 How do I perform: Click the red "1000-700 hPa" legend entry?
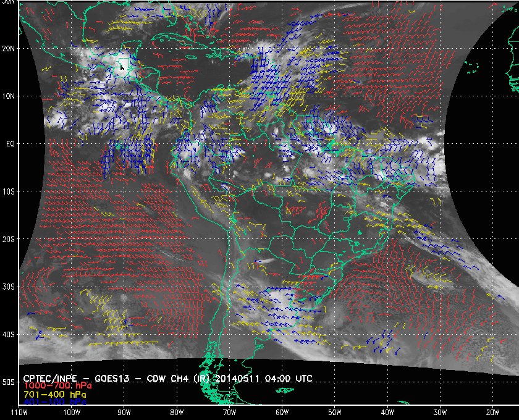click(x=57, y=386)
